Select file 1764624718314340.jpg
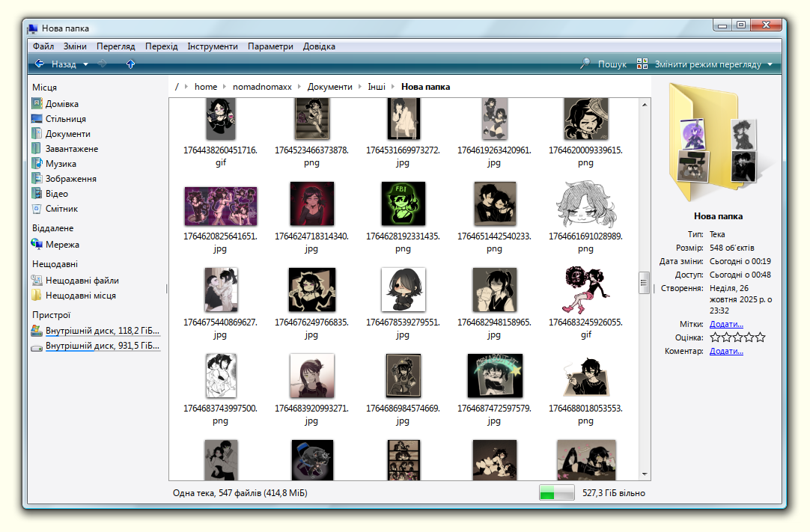Image resolution: width=810 pixels, height=532 pixels. 311,217
